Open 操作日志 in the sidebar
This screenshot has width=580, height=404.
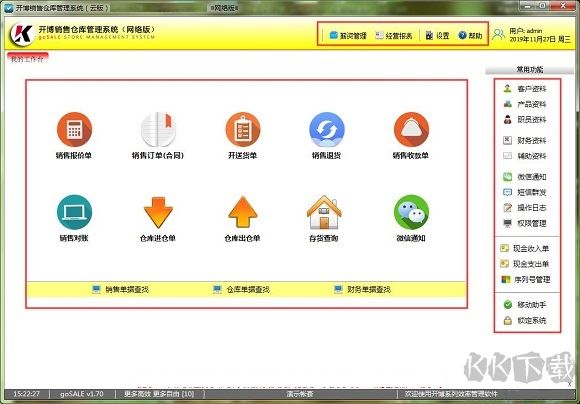pos(525,208)
